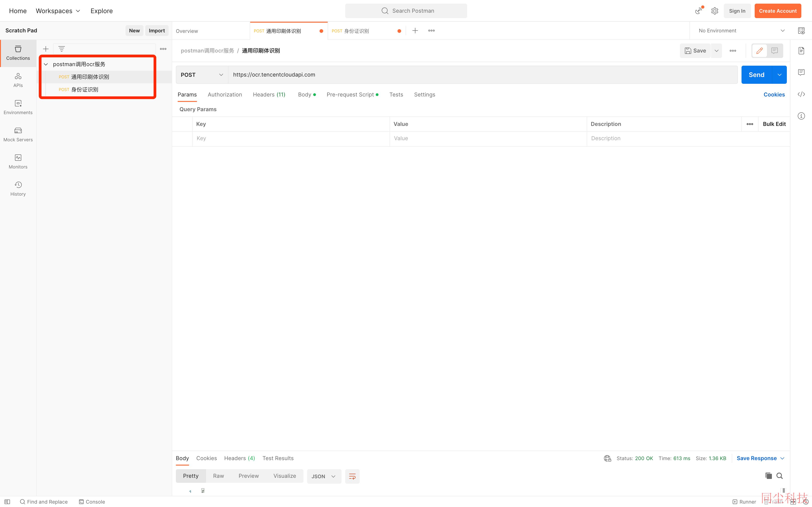Open Query Params column options three-dot icon
The width and height of the screenshot is (812, 507).
(x=750, y=124)
